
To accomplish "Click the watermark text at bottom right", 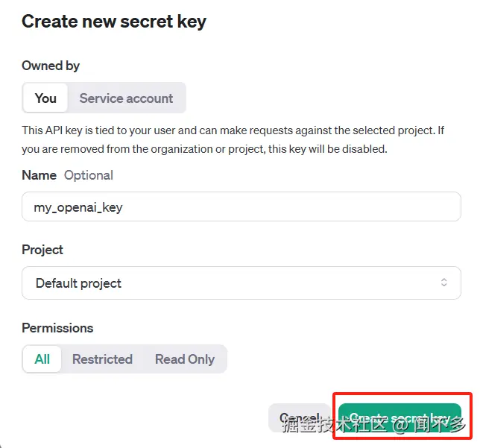I will point(373,426).
